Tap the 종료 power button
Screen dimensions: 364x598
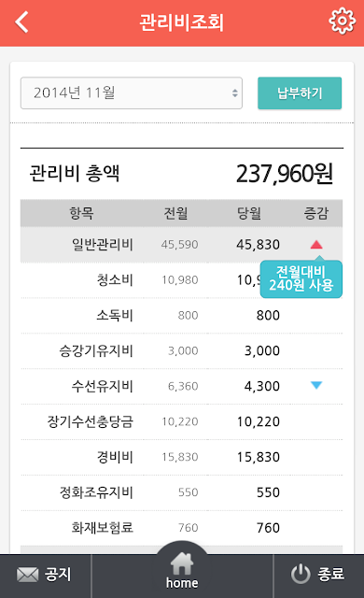[x=318, y=576]
